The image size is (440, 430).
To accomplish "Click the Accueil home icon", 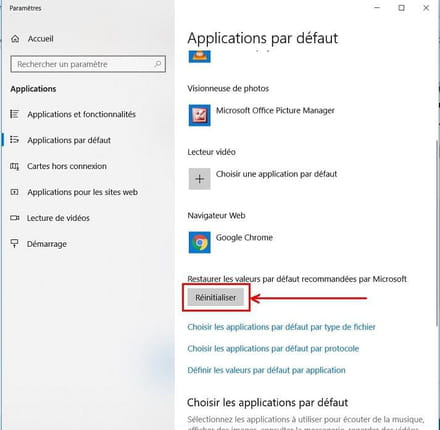I will pos(15,39).
